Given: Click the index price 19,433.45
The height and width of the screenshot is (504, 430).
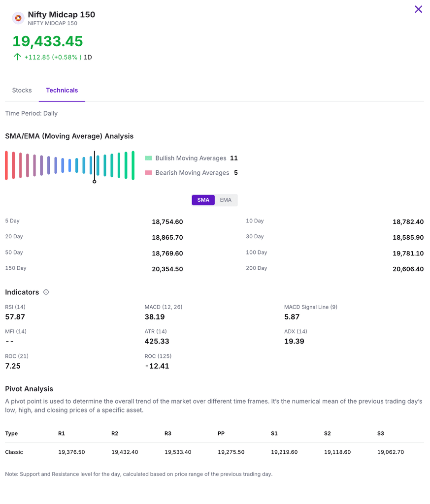Looking at the screenshot, I should click(x=48, y=41).
